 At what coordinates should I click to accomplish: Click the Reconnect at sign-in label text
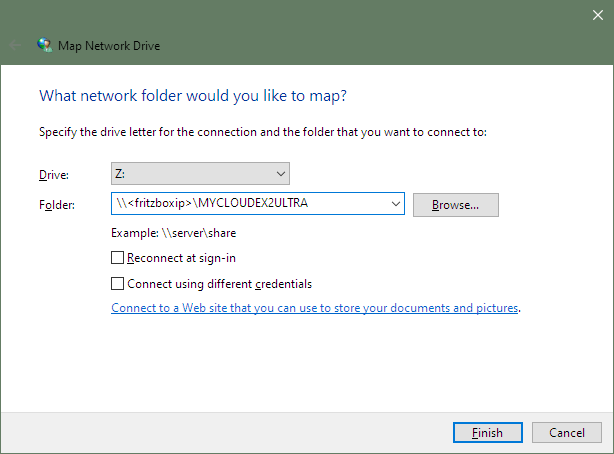pos(181,258)
